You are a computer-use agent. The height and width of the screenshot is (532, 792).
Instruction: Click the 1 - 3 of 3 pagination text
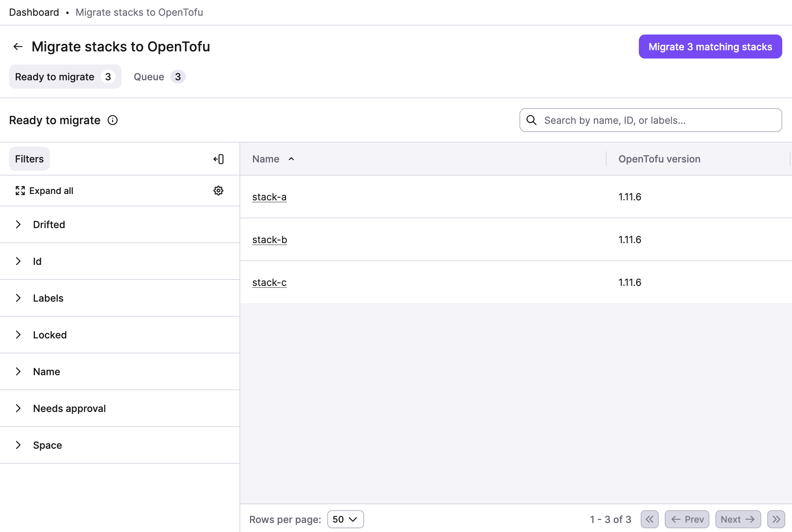(x=610, y=519)
